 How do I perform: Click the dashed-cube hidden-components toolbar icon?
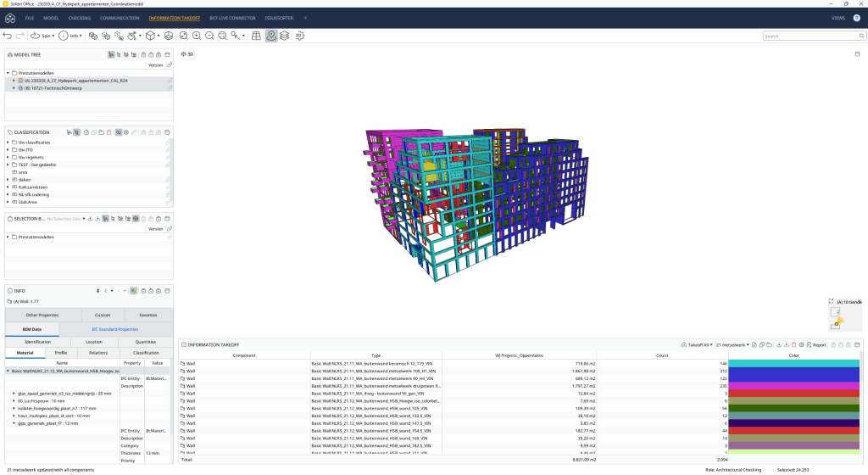(x=119, y=36)
